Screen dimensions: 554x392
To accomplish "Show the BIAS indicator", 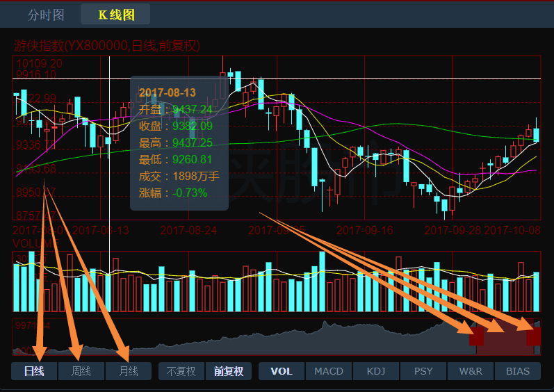I will click(518, 371).
